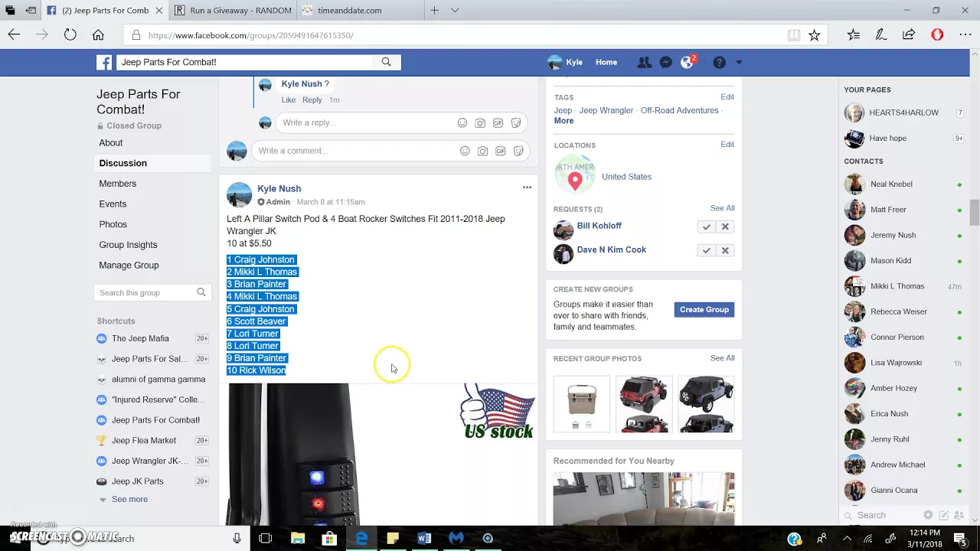Click the Facebook logo icon
The image size is (980, 551).
click(x=104, y=63)
